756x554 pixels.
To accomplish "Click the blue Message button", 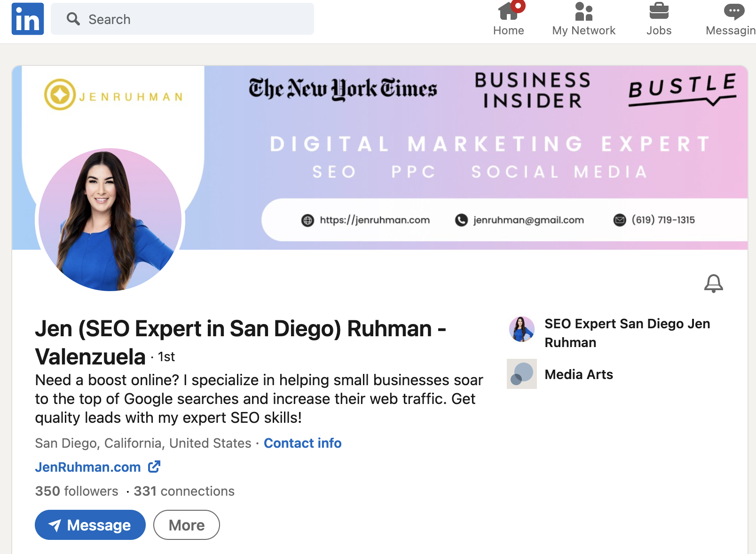I will [x=90, y=525].
